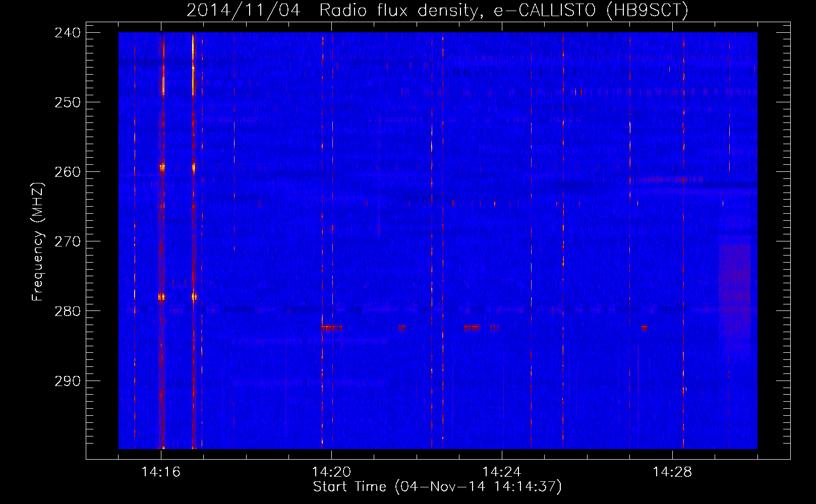The height and width of the screenshot is (504, 816).
Task: Click the 14:28 time tick label
Action: [672, 472]
